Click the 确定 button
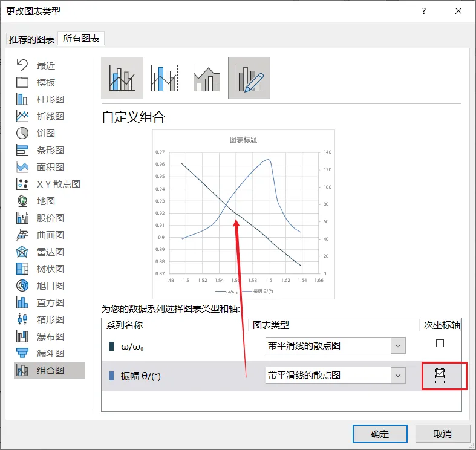This screenshot has width=476, height=450. 380,434
